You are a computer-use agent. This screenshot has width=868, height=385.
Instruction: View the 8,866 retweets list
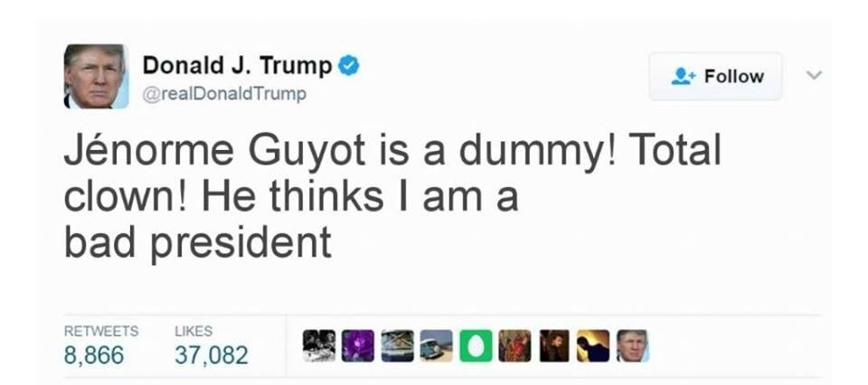click(x=94, y=354)
